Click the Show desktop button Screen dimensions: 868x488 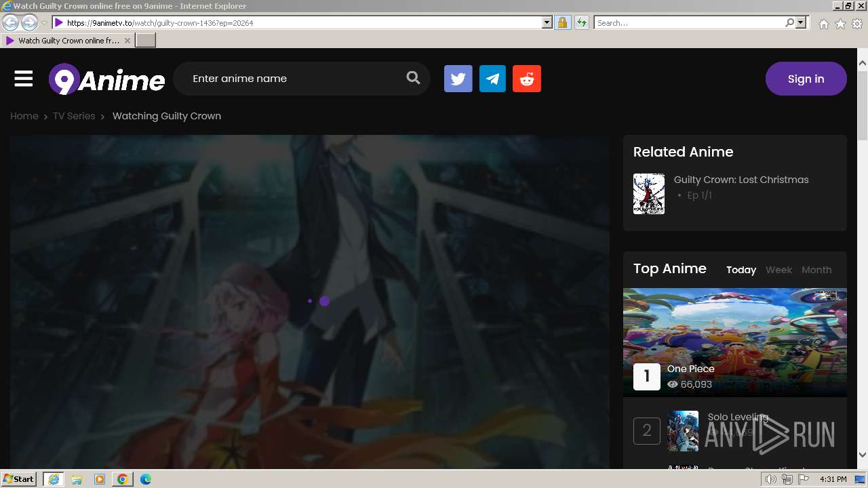pos(861,479)
